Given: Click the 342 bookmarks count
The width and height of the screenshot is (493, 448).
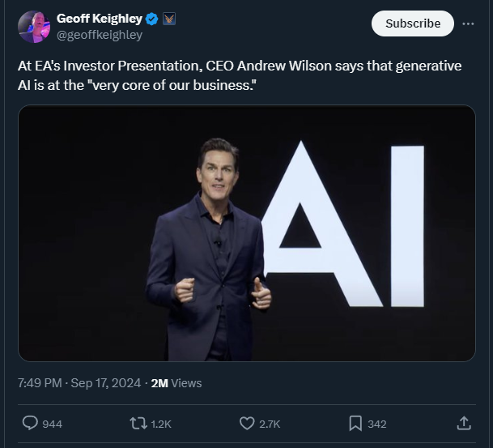Looking at the screenshot, I should click(376, 424).
